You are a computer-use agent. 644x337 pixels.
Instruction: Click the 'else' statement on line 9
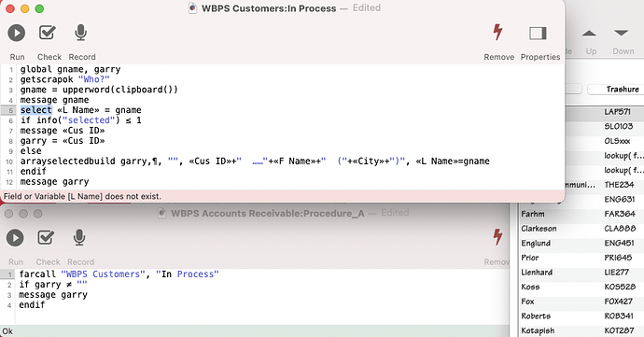click(x=31, y=151)
